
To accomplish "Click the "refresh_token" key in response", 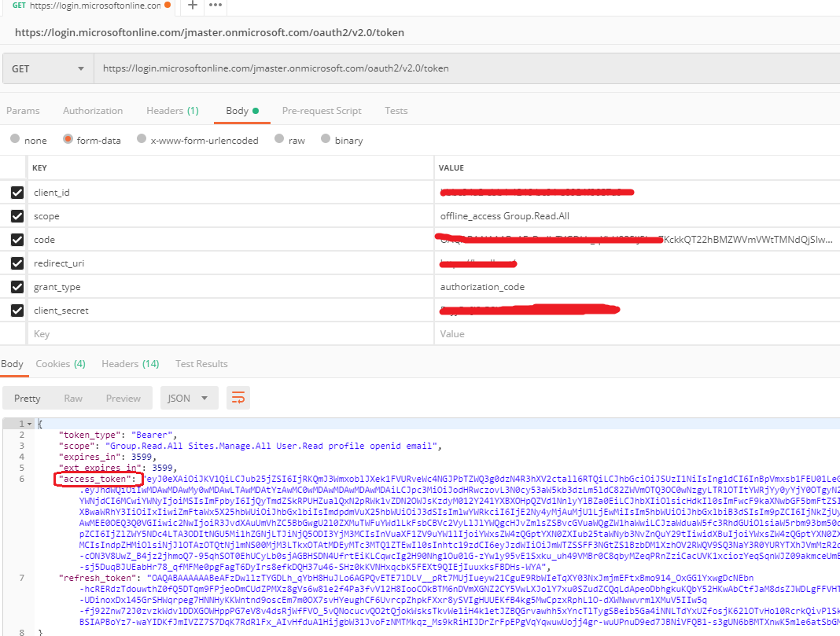I will [x=98, y=578].
